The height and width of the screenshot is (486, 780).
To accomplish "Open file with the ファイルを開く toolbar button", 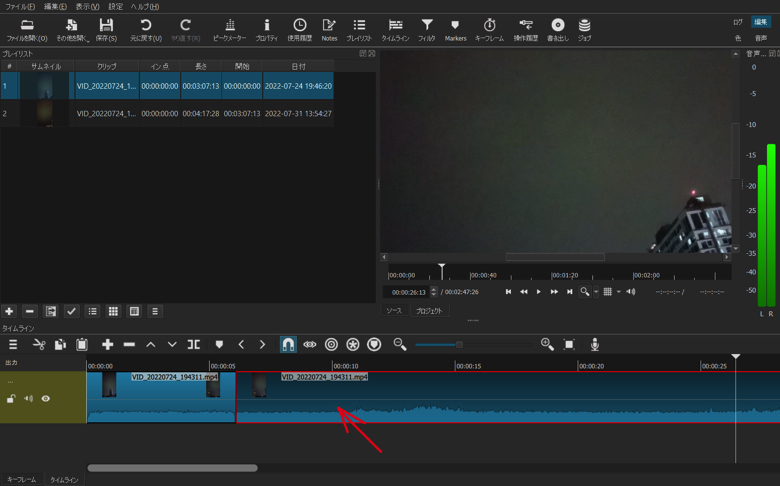I will click(27, 30).
